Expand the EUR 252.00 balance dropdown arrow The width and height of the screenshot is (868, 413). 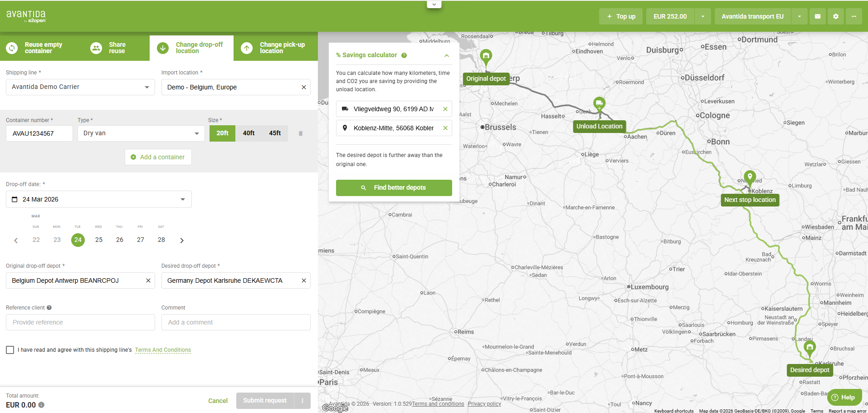pyautogui.click(x=703, y=16)
